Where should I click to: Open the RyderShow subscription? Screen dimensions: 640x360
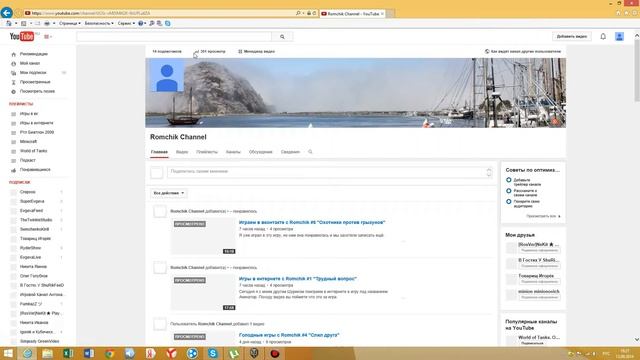pos(30,248)
